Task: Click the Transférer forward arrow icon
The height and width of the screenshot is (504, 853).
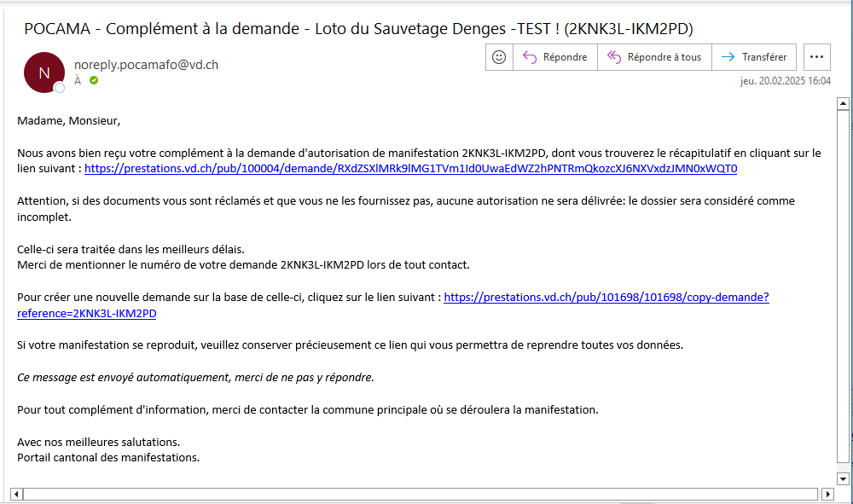Action: pyautogui.click(x=728, y=57)
